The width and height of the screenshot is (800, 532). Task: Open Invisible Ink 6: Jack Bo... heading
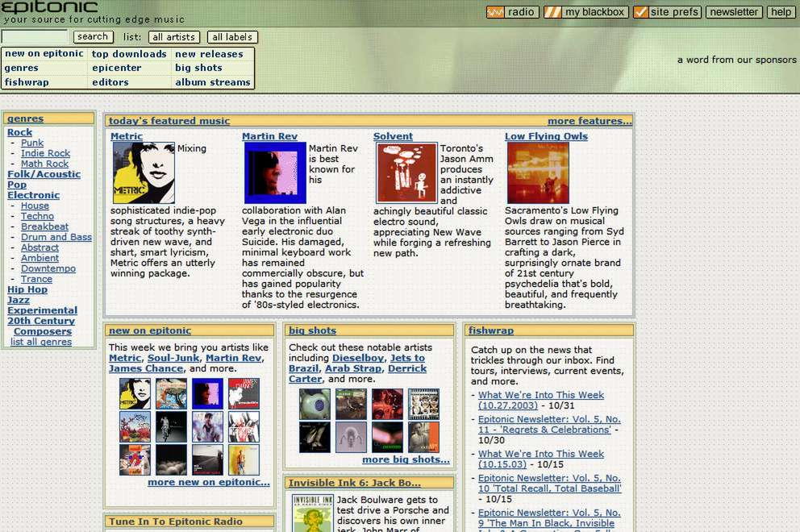click(x=355, y=483)
